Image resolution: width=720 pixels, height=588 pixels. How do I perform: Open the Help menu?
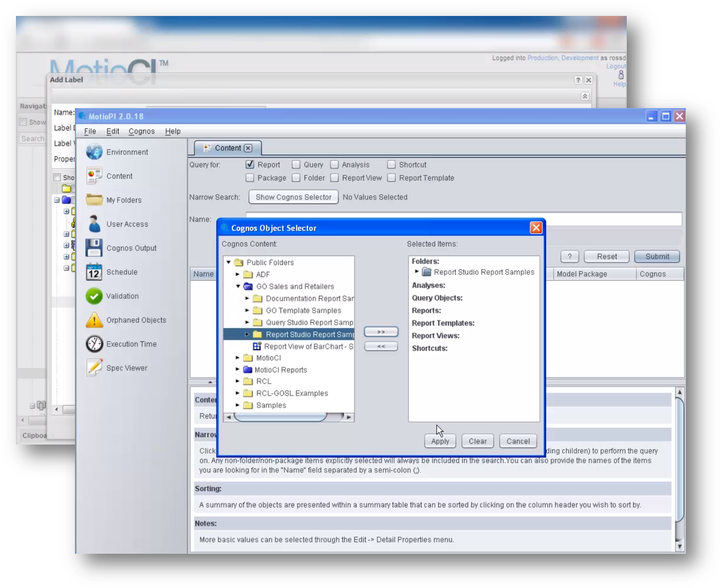coord(173,131)
